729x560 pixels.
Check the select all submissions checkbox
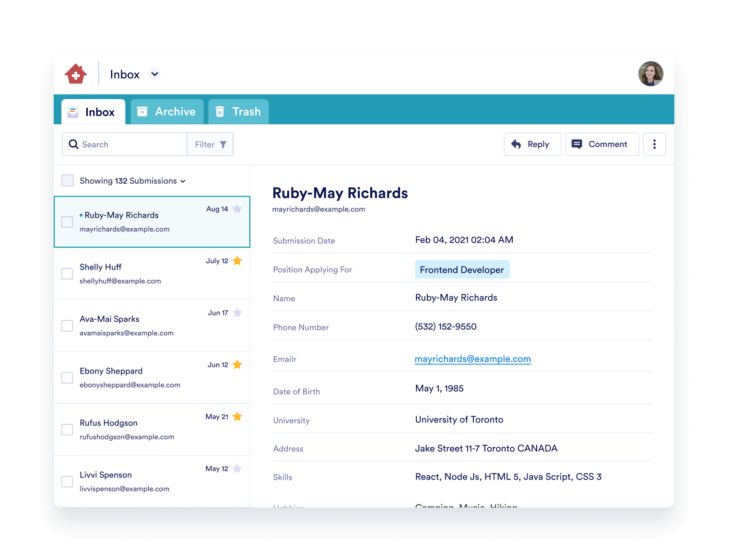click(x=68, y=181)
